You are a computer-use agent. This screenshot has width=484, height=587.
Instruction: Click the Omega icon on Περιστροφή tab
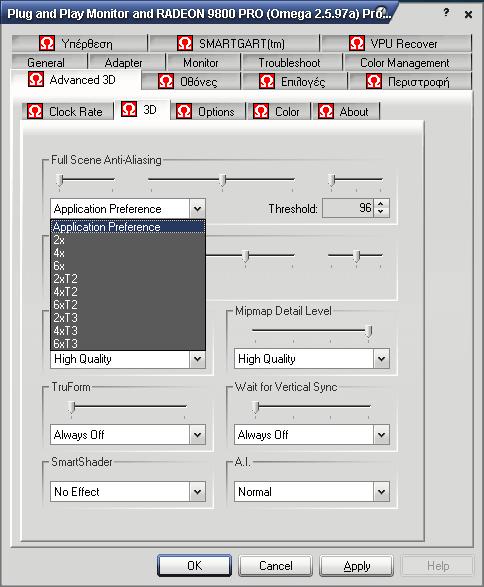374,81
